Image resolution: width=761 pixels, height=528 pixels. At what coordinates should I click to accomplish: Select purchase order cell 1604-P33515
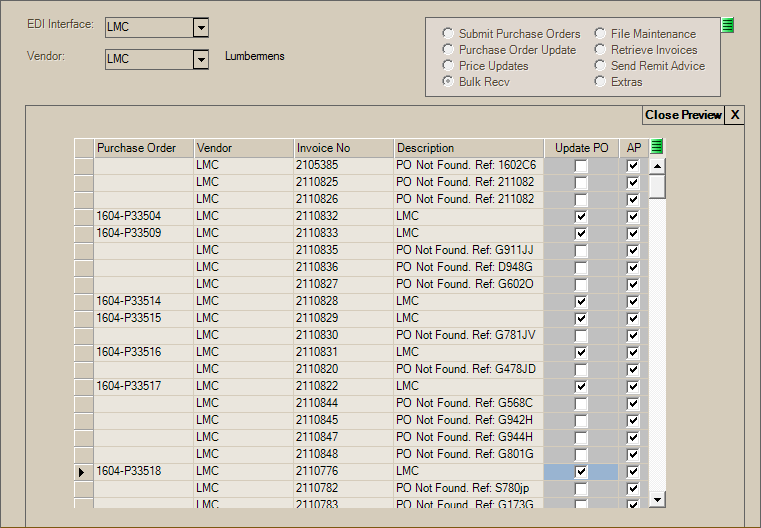(x=144, y=318)
